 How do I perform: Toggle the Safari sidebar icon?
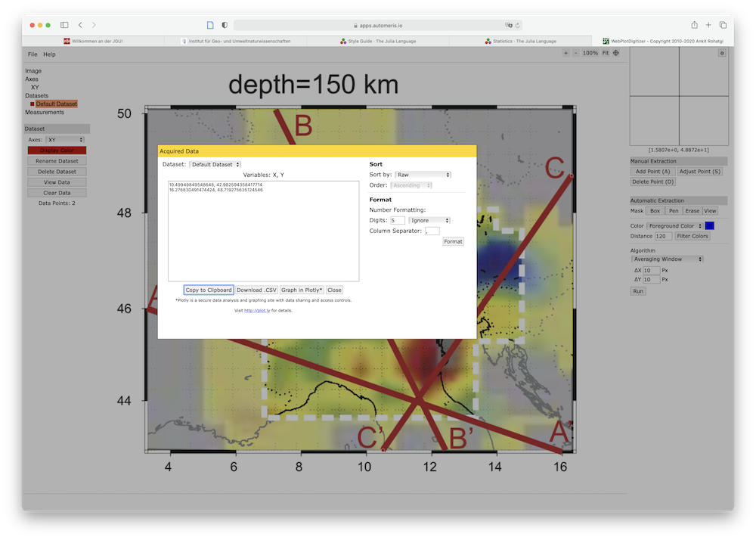click(64, 25)
